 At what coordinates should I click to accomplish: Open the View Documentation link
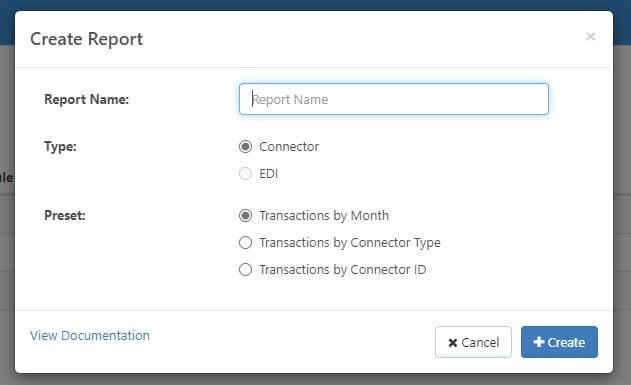coord(90,336)
